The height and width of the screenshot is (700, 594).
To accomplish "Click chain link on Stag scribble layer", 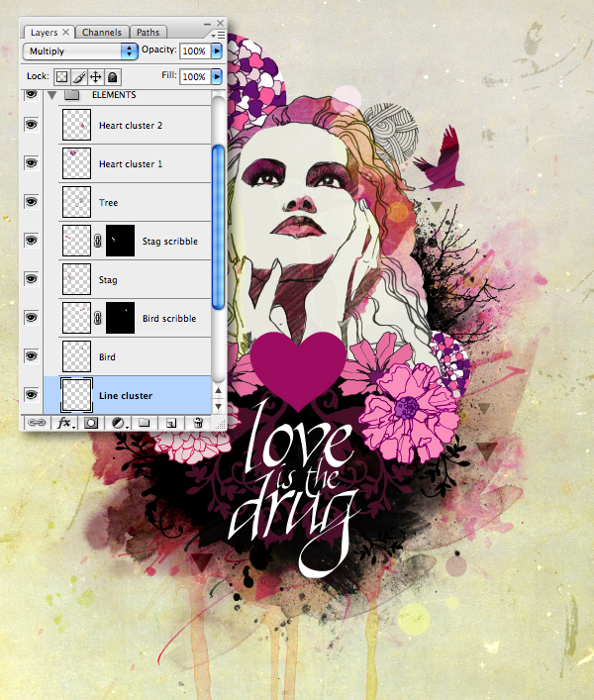I will [98, 241].
